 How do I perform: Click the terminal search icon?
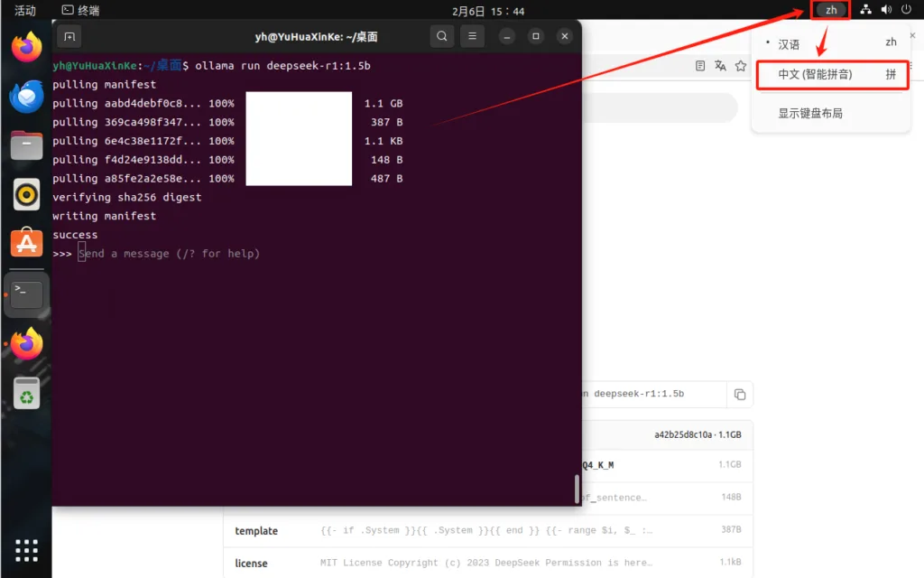442,36
